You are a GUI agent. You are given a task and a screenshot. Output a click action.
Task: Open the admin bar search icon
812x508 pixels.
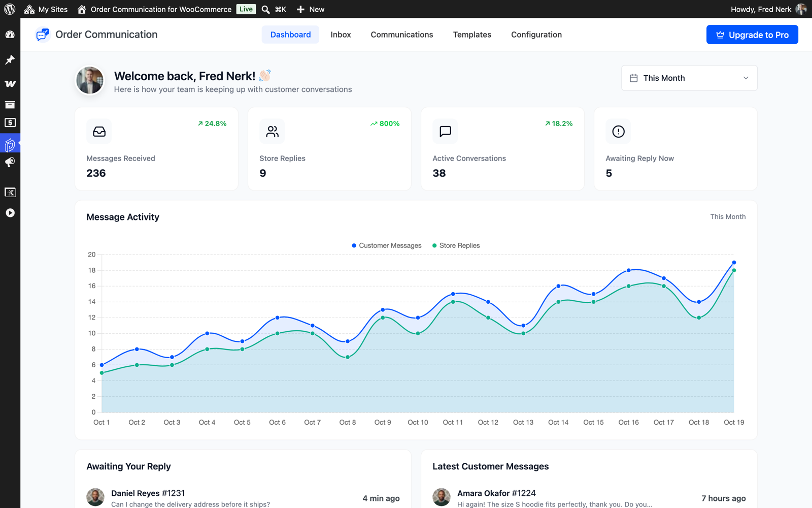pos(265,9)
